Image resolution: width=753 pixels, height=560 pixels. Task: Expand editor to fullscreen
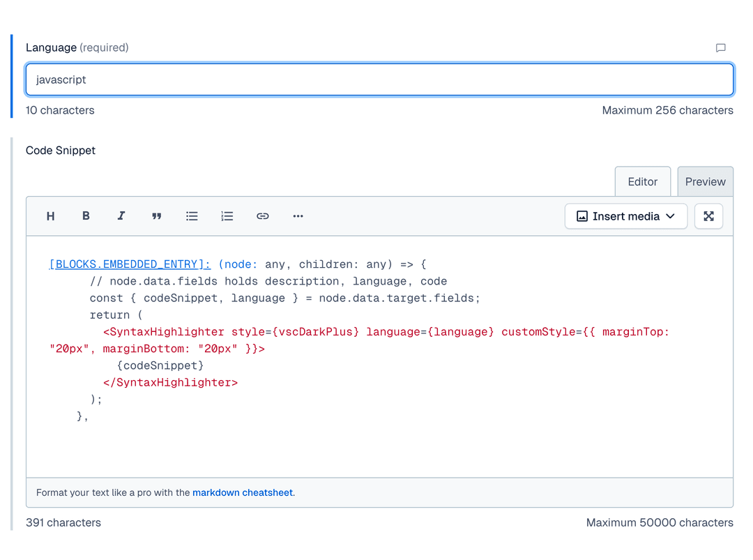[708, 216]
